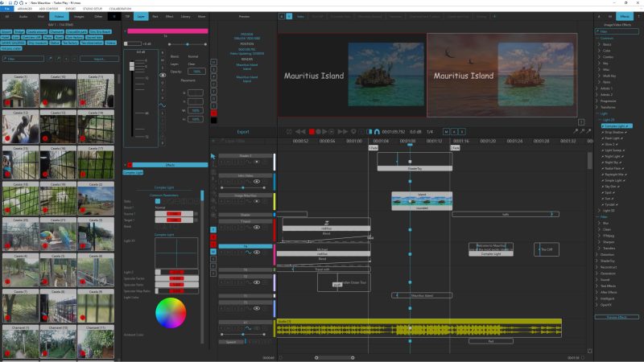Switch to the Part properties tab

coord(155,16)
